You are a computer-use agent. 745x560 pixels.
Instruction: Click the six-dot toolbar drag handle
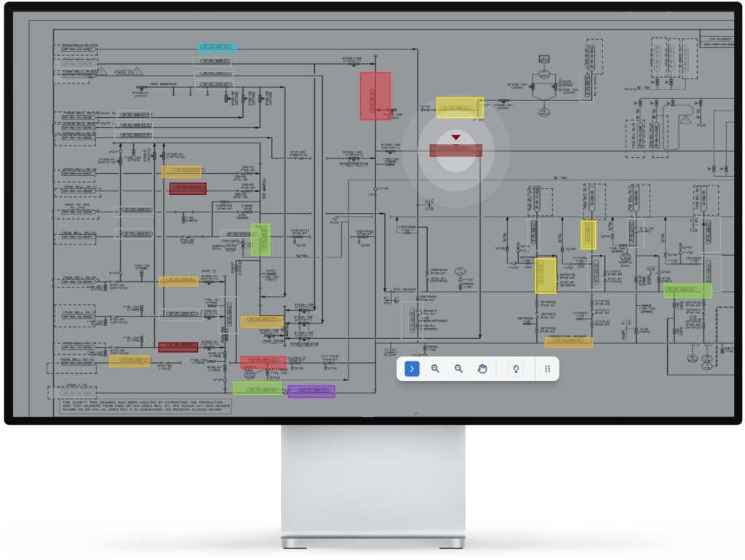click(x=547, y=369)
